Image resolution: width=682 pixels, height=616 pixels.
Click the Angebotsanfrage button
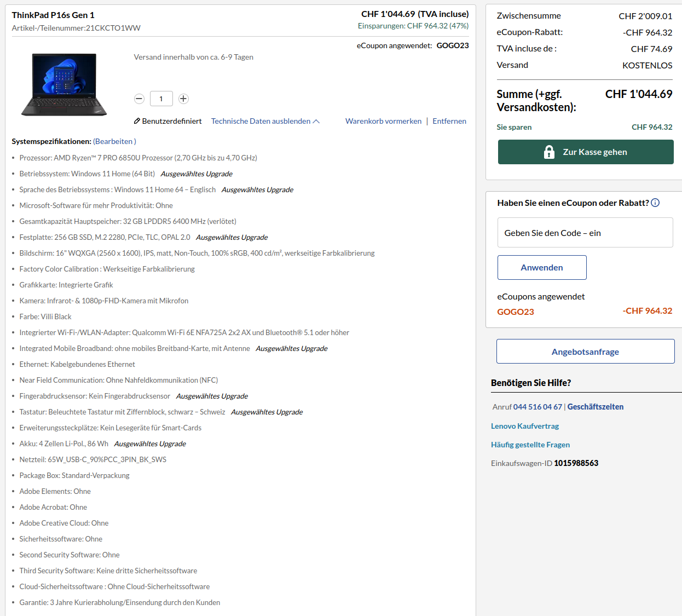tap(585, 352)
